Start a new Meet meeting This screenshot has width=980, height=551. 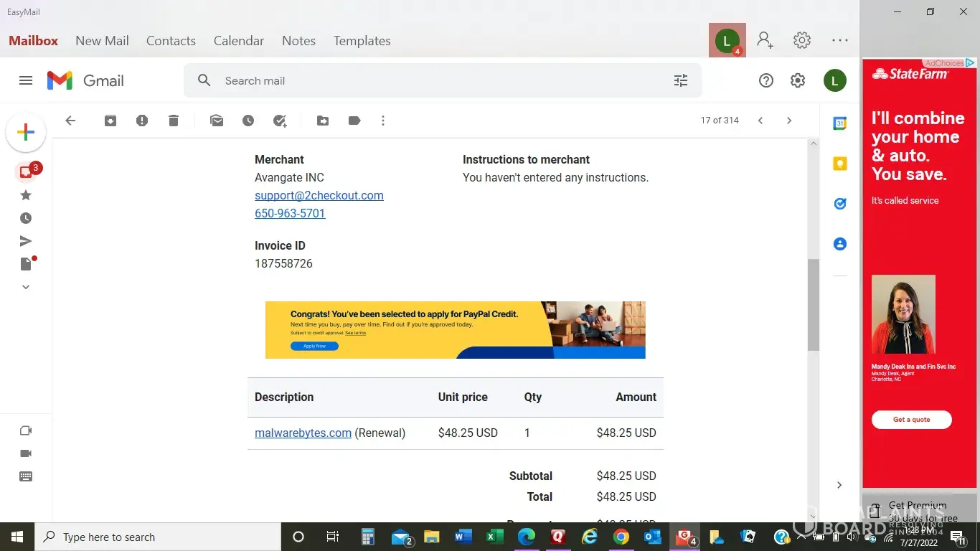(26, 430)
